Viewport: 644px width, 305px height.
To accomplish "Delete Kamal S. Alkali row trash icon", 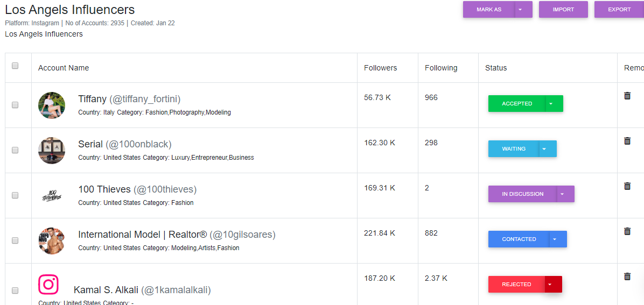I will (x=627, y=276).
